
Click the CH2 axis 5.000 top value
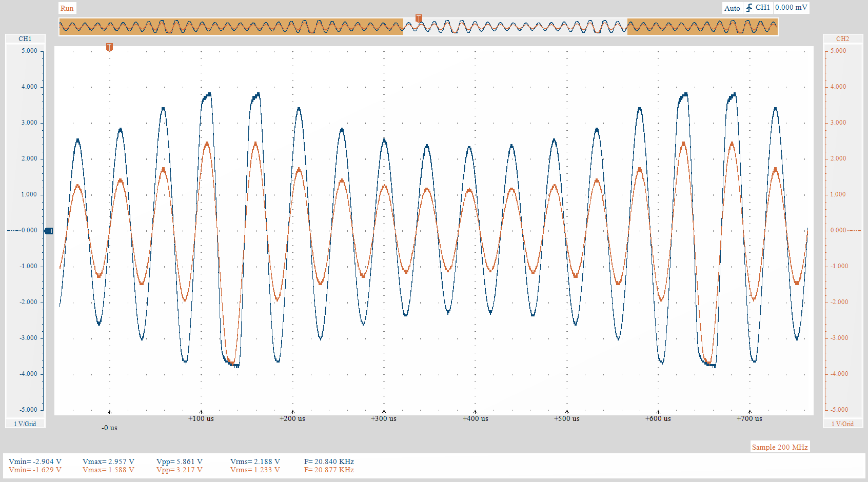pyautogui.click(x=838, y=51)
